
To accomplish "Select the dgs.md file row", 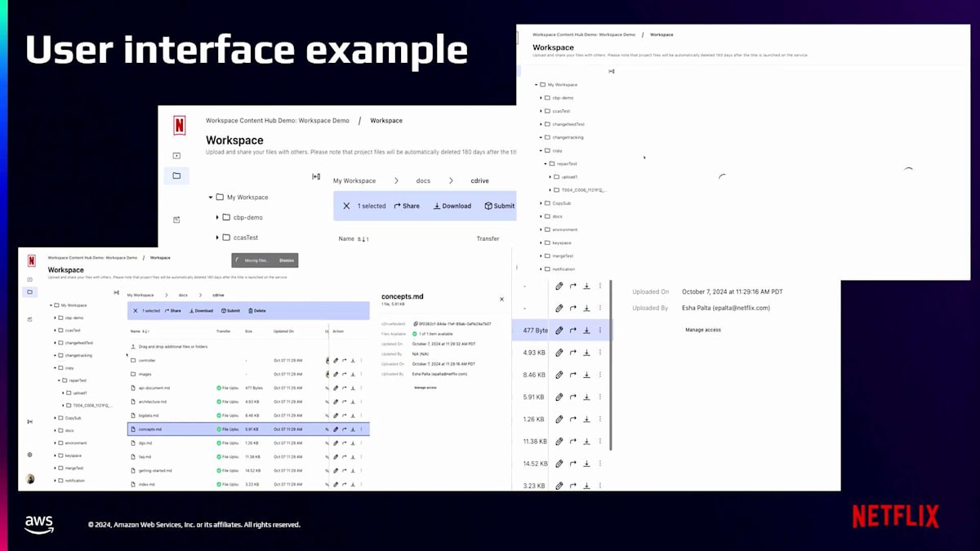I will 249,442.
